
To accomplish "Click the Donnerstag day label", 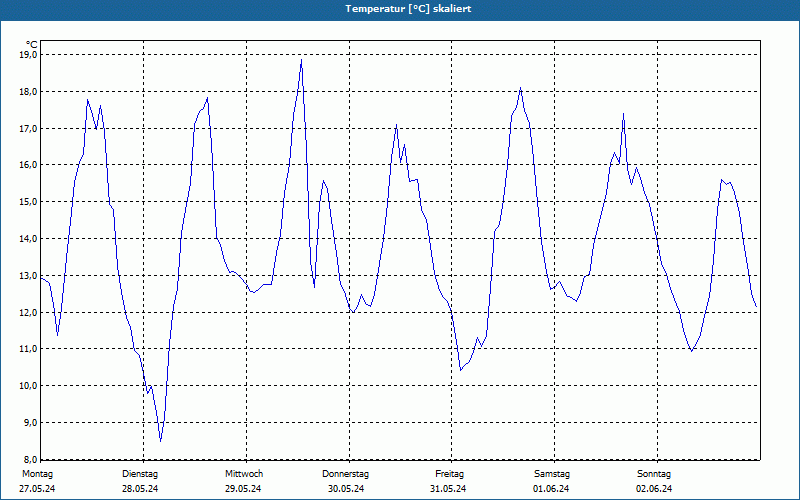I will point(345,474).
